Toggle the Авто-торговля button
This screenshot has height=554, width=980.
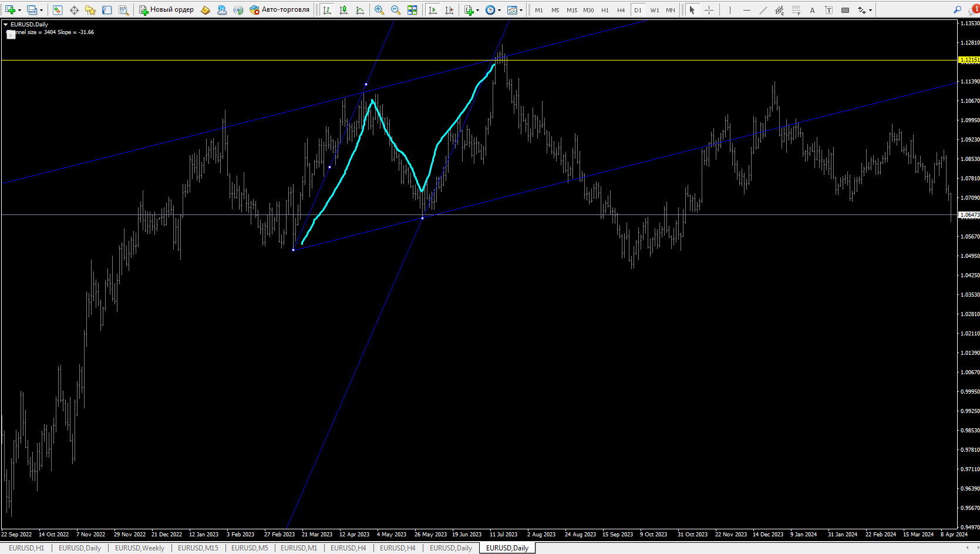point(279,10)
